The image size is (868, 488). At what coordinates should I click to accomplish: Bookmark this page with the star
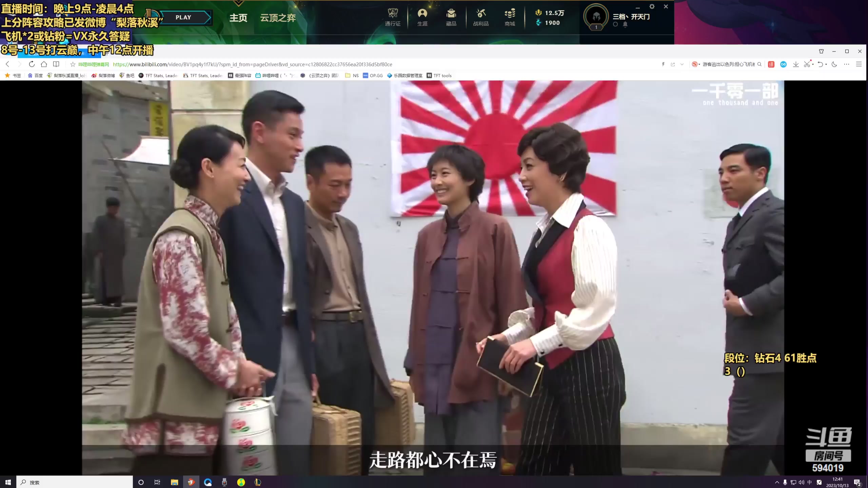73,64
